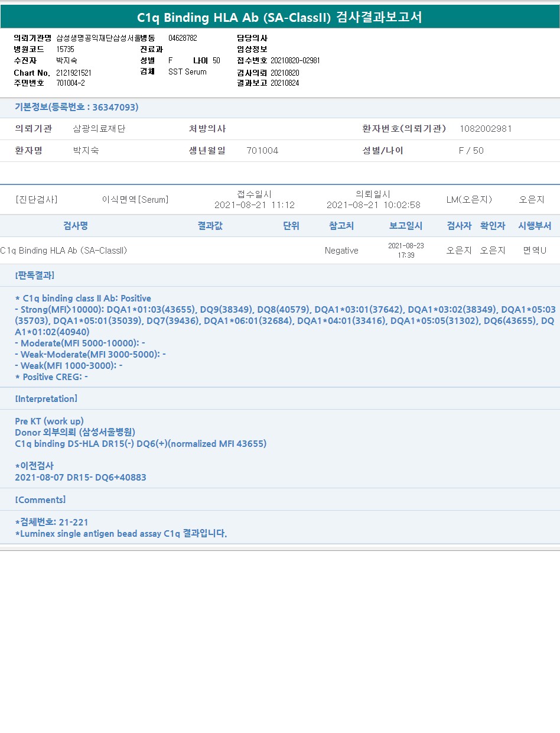Select test name row C1q Binding HLA Ab (SA-ClassII)
560x733 pixels.
coord(64,250)
